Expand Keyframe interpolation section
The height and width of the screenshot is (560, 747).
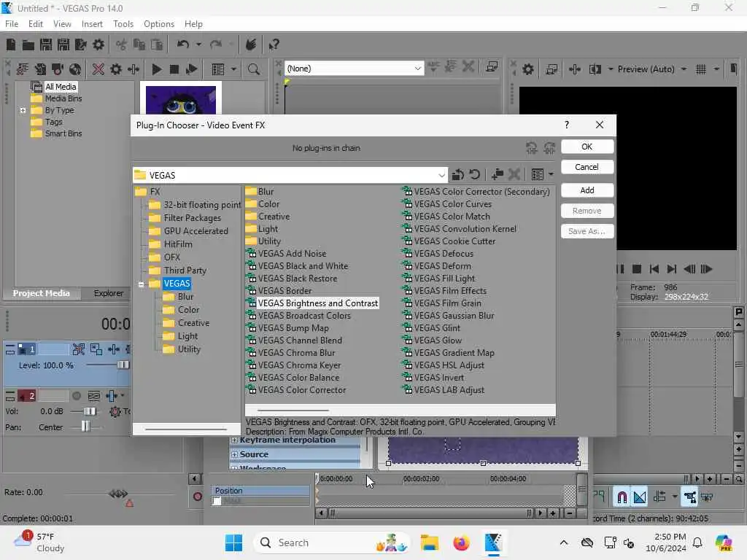coord(234,440)
